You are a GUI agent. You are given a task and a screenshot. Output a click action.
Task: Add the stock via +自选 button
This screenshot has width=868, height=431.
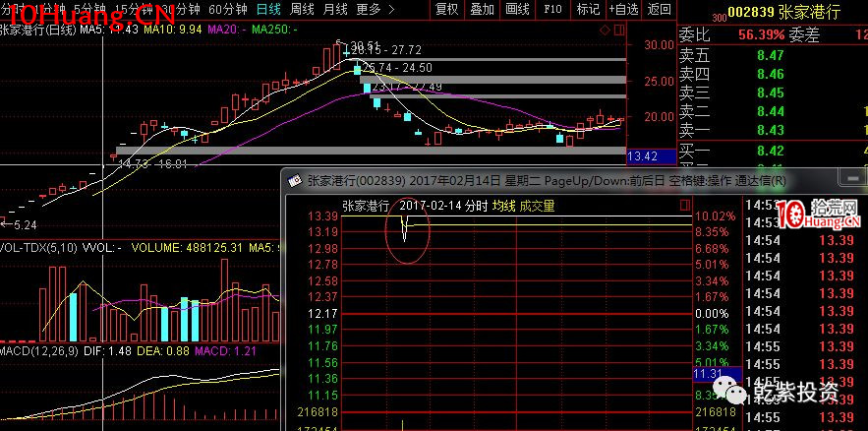click(x=623, y=10)
